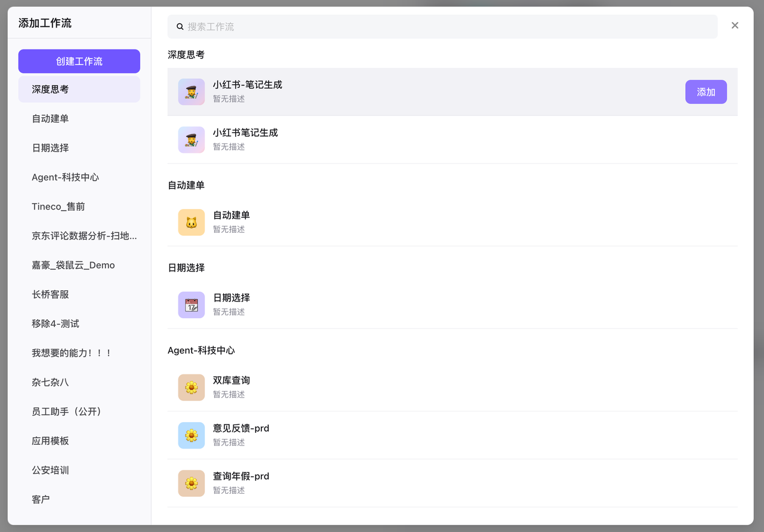Click the sunflower icon for 意见反馈-prd
The height and width of the screenshot is (532, 764).
point(191,435)
